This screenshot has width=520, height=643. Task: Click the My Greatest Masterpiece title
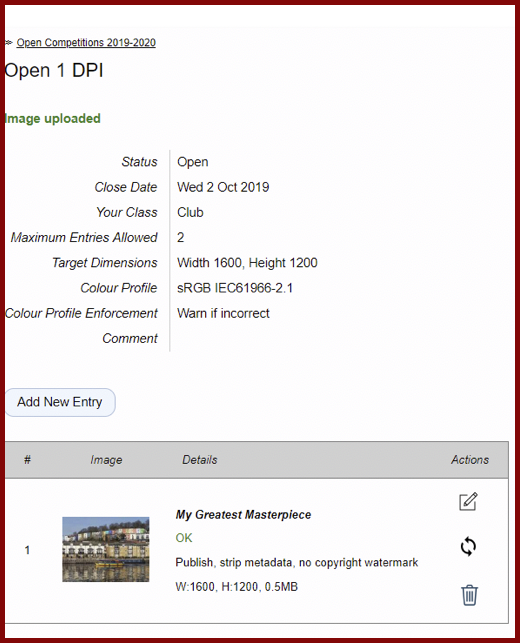click(x=243, y=515)
